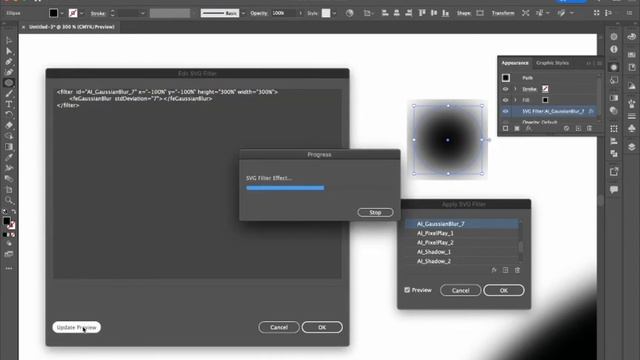The width and height of the screenshot is (640, 360).
Task: Click the SVG Filter Effect progress bar
Action: (x=285, y=188)
